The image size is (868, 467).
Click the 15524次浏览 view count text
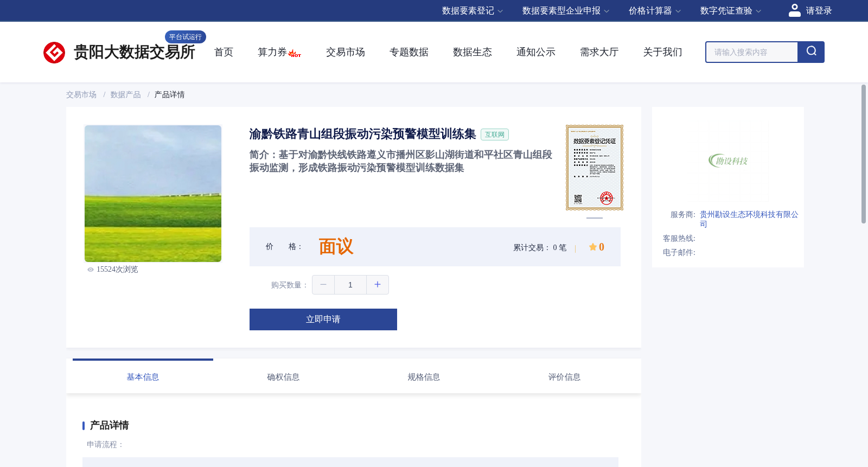[x=117, y=270]
